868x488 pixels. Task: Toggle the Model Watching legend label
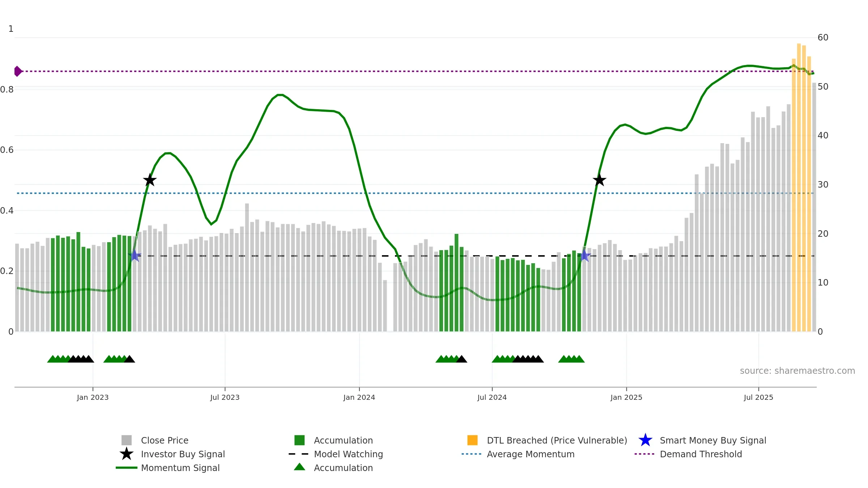[x=348, y=454]
